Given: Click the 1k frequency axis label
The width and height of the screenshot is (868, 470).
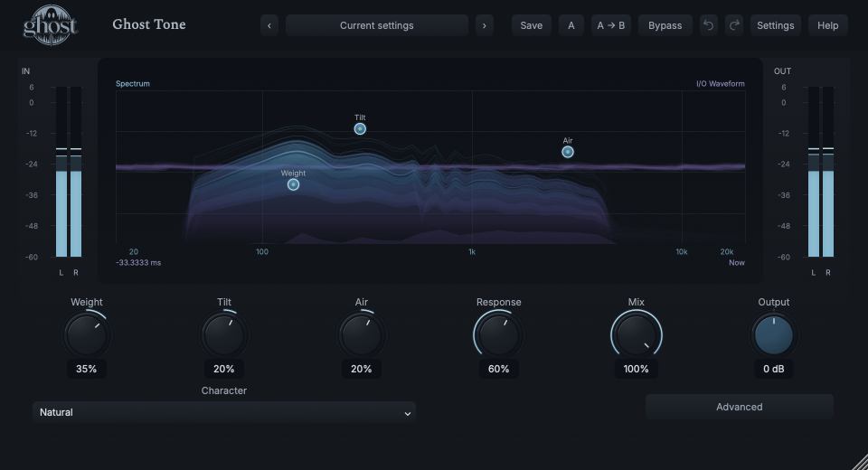Looking at the screenshot, I should [x=472, y=252].
